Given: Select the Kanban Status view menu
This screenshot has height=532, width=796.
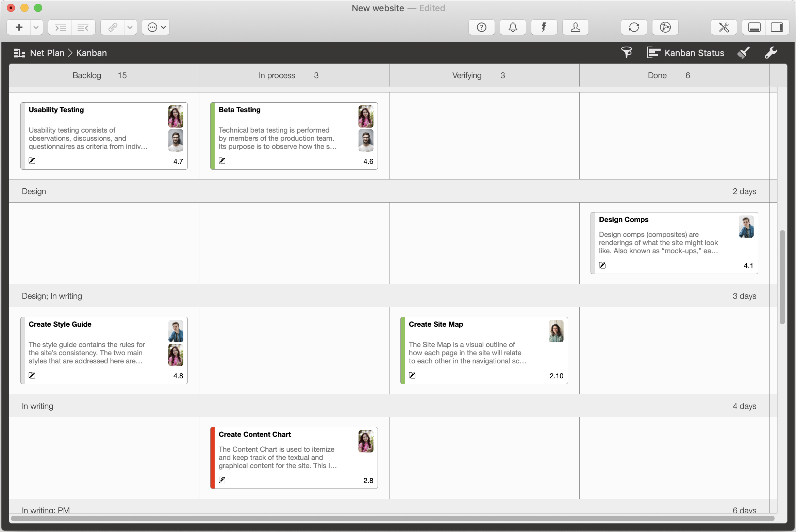Looking at the screenshot, I should (x=685, y=53).
